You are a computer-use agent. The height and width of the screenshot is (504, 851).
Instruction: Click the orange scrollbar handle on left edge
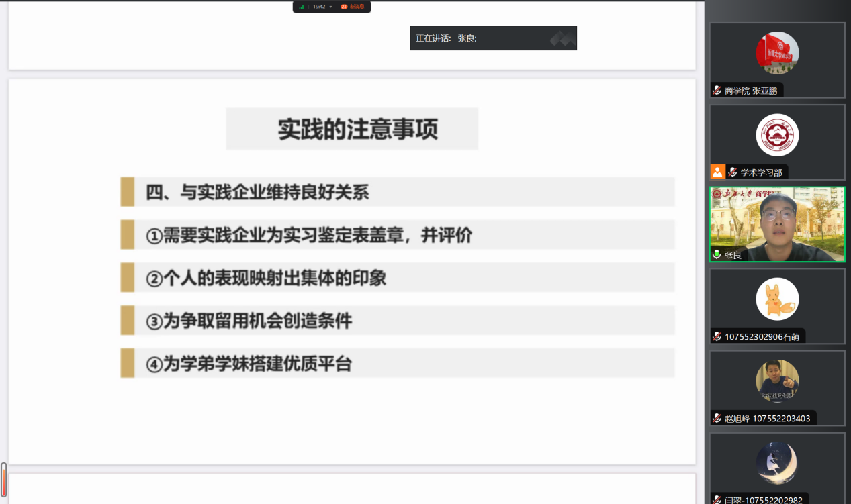[3, 479]
